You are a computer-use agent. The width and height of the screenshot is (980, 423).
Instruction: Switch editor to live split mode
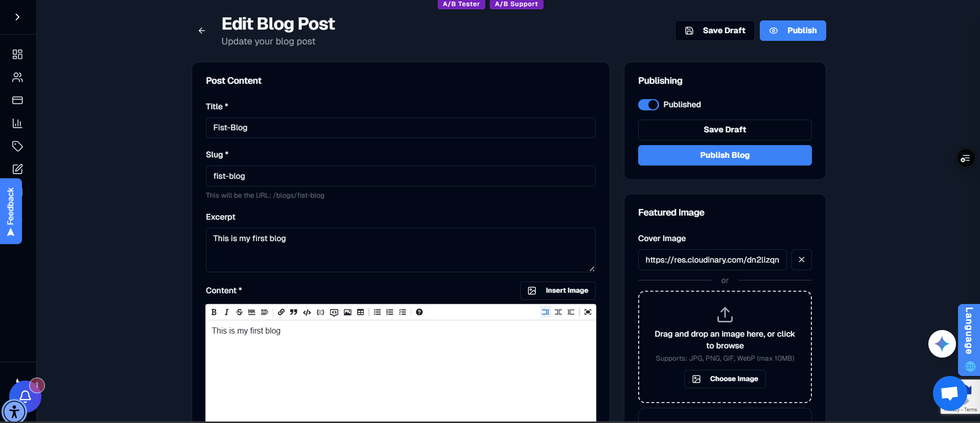(558, 312)
